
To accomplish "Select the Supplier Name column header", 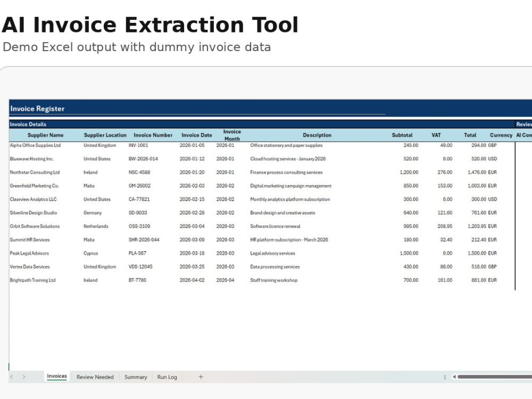I will pyautogui.click(x=45, y=135).
